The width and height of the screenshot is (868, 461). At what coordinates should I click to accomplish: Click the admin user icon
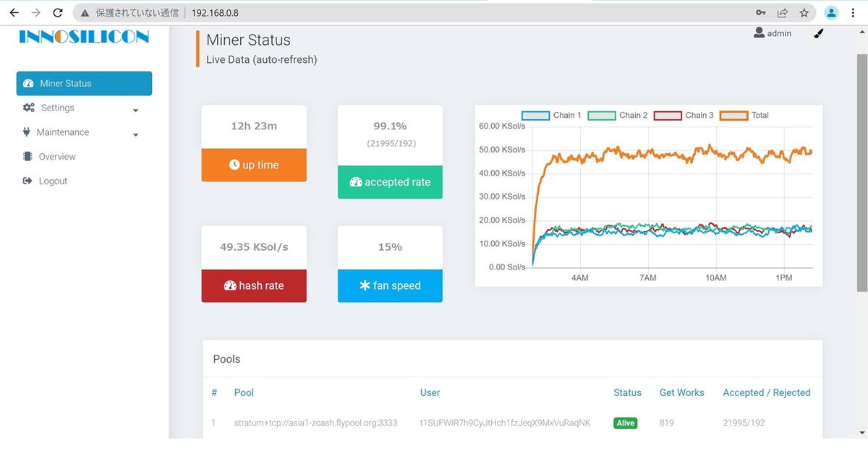click(x=759, y=33)
